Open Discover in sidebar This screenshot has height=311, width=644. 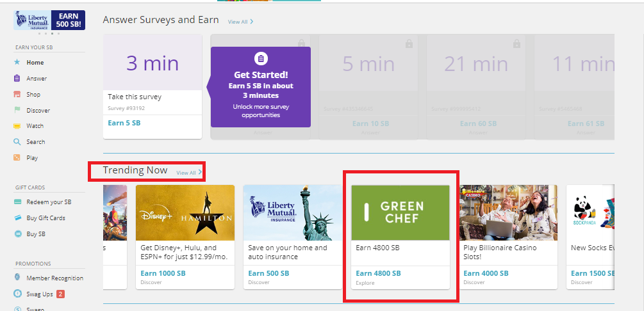click(x=38, y=110)
